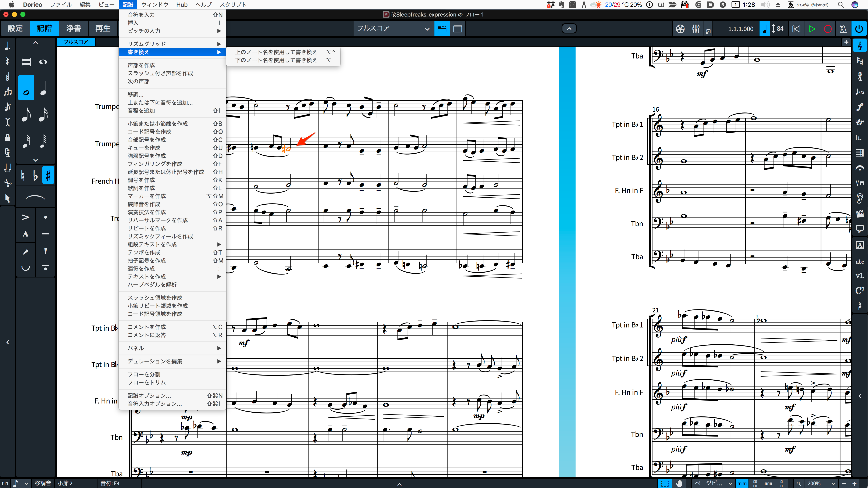
Task: Open the Dynamics panel icon
Action: 860,107
